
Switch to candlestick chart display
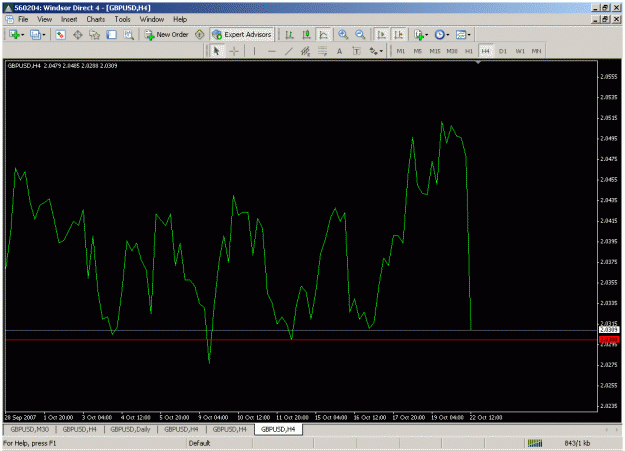pyautogui.click(x=306, y=35)
